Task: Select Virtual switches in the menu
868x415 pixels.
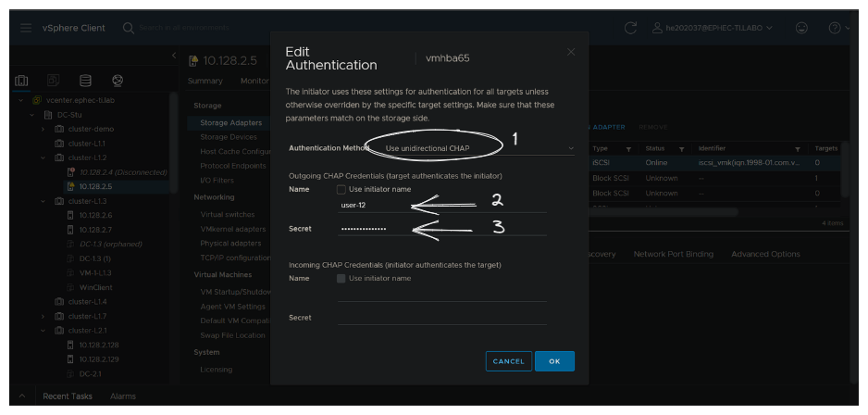Action: 228,214
